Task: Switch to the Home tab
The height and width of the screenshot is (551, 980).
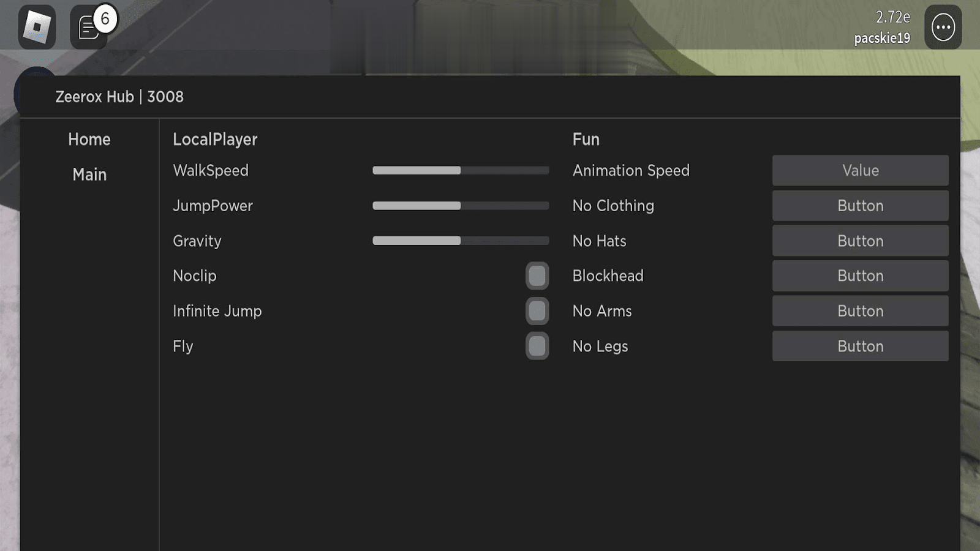Action: click(89, 140)
